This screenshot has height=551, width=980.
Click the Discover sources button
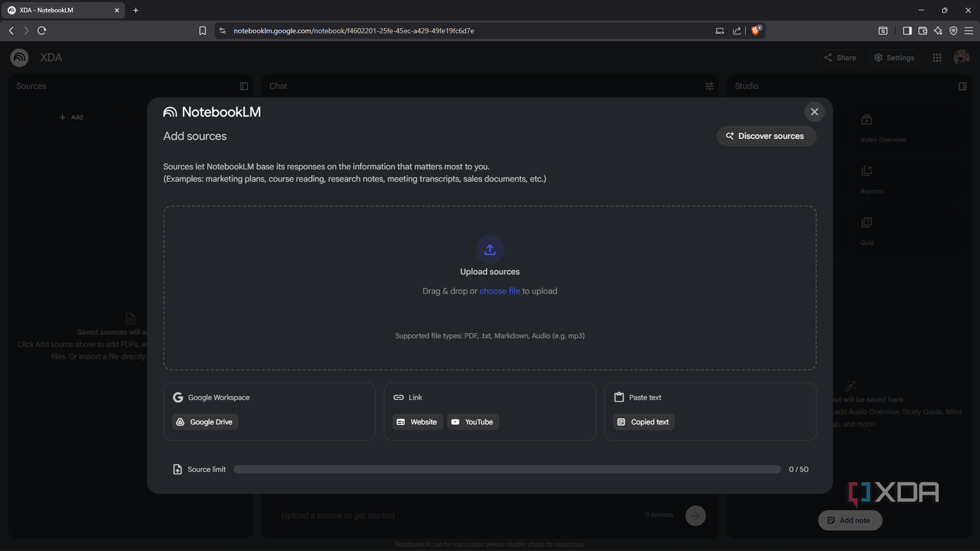pos(766,136)
